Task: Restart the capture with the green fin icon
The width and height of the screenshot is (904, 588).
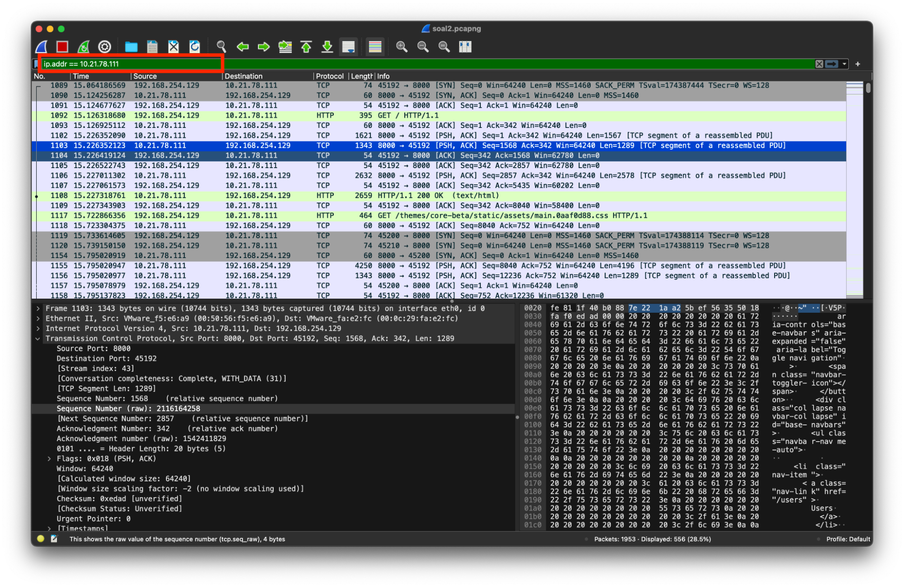Action: click(x=84, y=47)
